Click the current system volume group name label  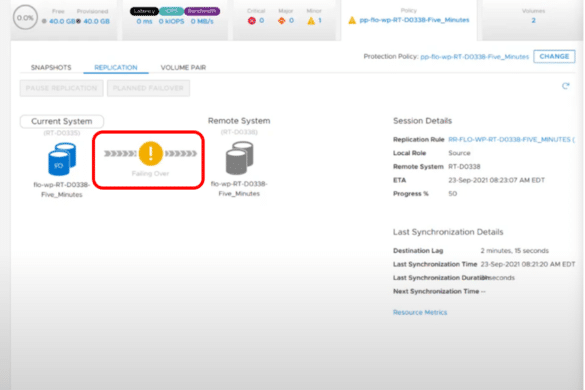coord(62,190)
